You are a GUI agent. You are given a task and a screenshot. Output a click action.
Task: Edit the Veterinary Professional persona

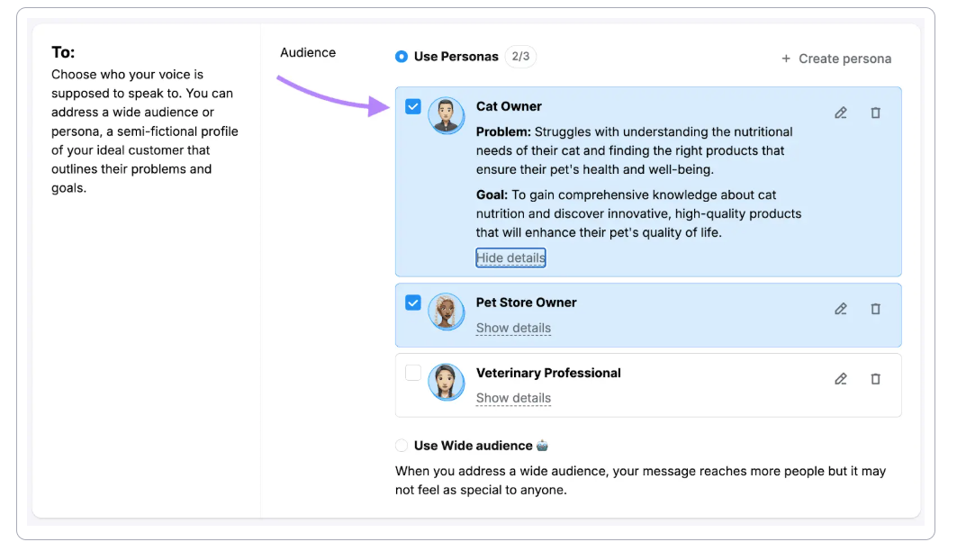pyautogui.click(x=841, y=379)
